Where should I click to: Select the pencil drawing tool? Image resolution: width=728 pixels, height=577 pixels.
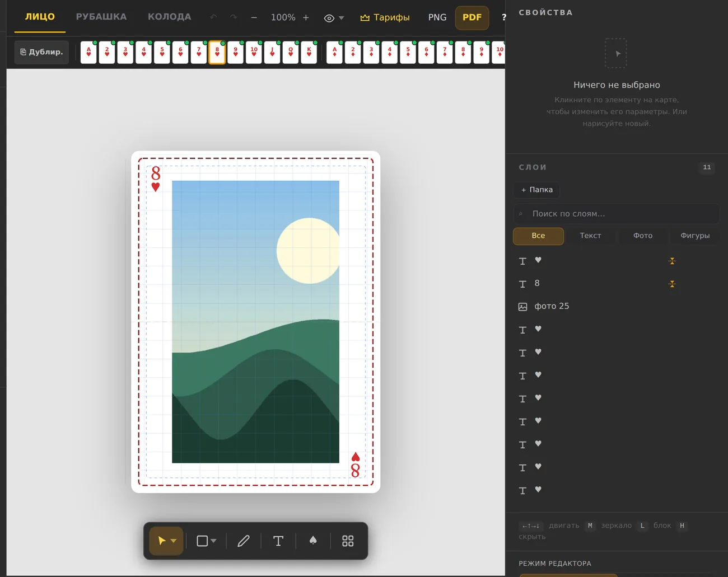coord(243,541)
